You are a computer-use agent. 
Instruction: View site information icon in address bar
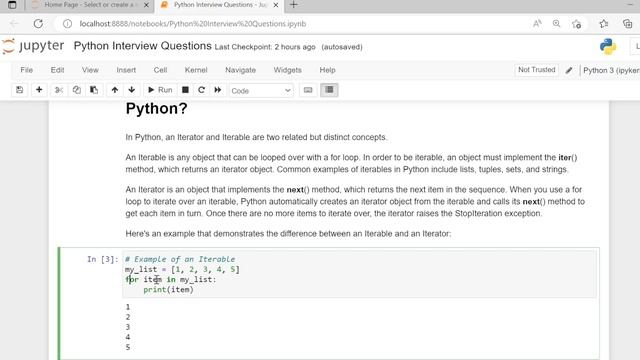click(x=67, y=24)
